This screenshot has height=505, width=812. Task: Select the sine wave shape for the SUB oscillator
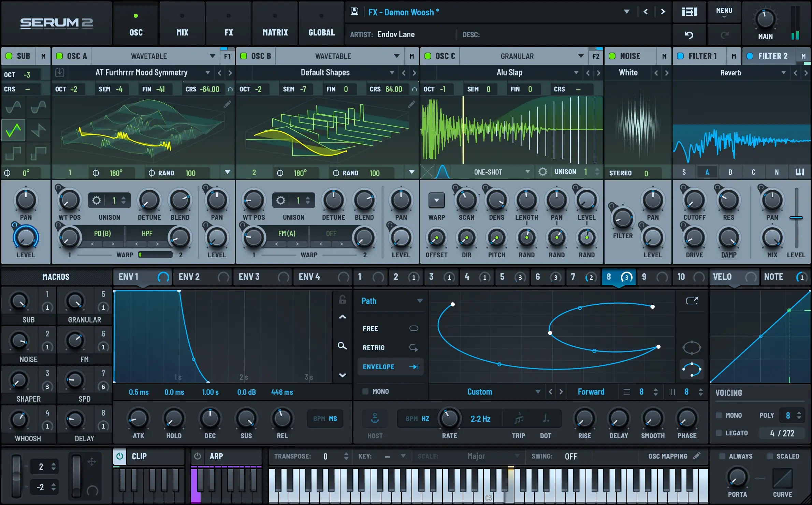pyautogui.click(x=13, y=106)
